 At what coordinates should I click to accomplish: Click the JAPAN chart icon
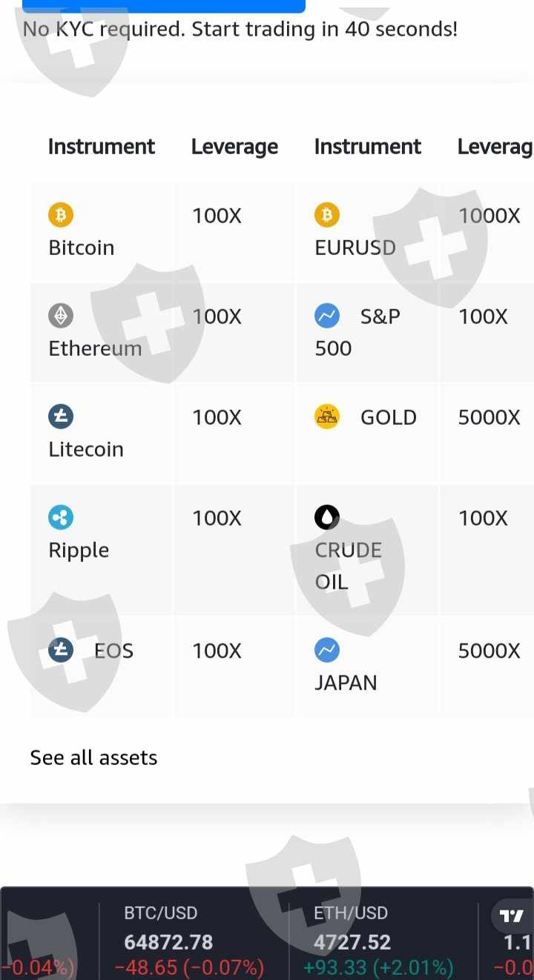[x=327, y=651]
